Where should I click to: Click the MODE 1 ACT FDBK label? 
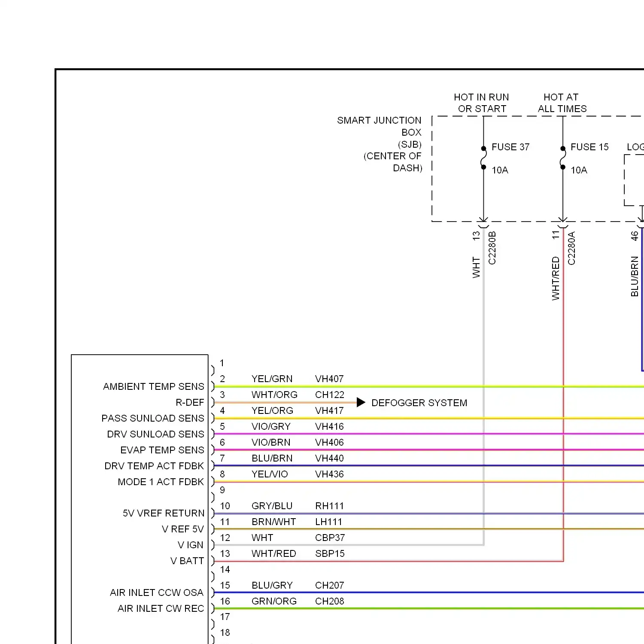tap(161, 482)
